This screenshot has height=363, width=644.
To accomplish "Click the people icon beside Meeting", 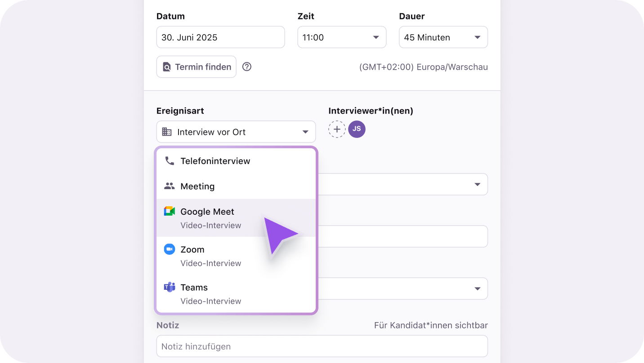I will click(170, 186).
